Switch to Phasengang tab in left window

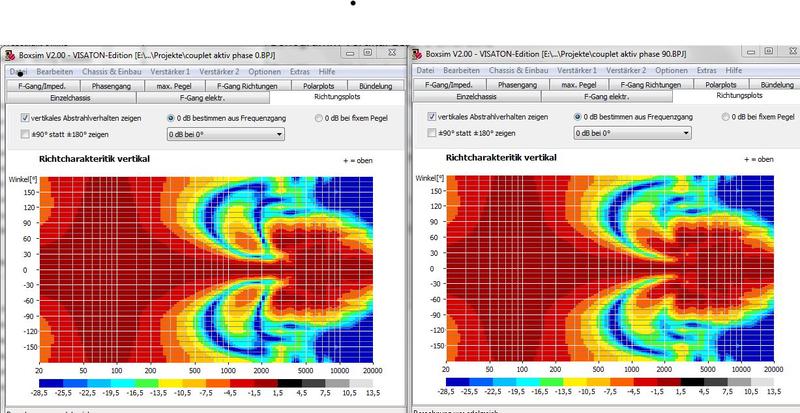(x=111, y=86)
